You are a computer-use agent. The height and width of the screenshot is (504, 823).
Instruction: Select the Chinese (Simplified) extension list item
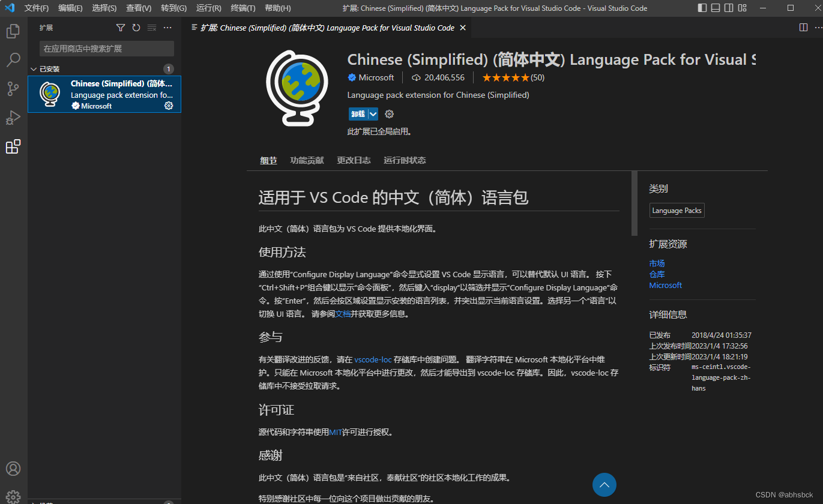point(104,94)
